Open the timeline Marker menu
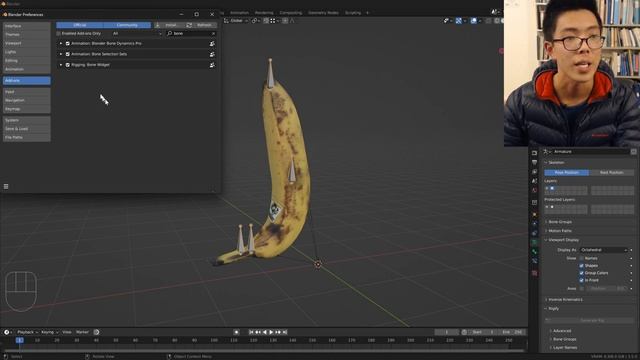Viewport: 640px width, 360px height. point(82,332)
